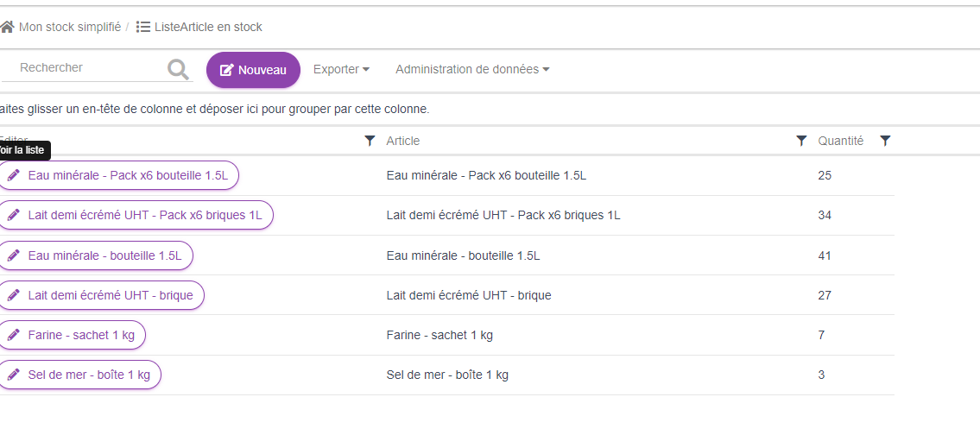Click pencil icon for Farine - sachet 1 kg
The height and width of the screenshot is (435, 980).
[x=13, y=335]
